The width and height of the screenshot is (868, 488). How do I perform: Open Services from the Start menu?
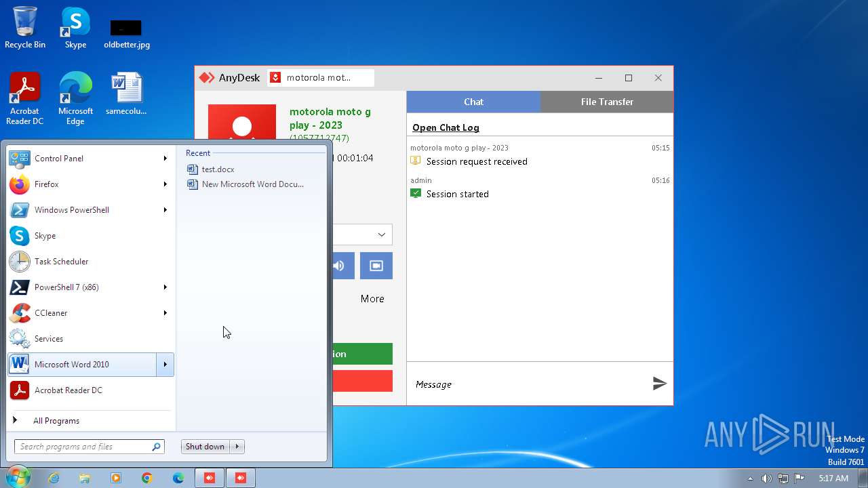click(91, 339)
